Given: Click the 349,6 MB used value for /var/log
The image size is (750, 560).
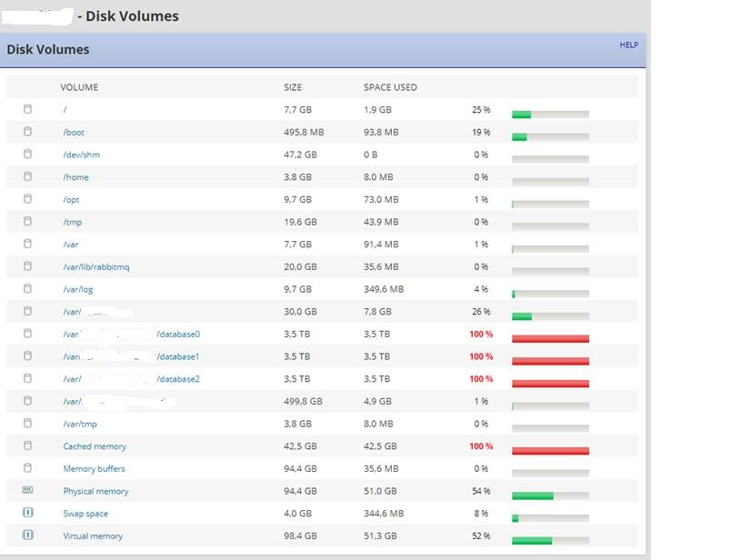Looking at the screenshot, I should point(384,289).
